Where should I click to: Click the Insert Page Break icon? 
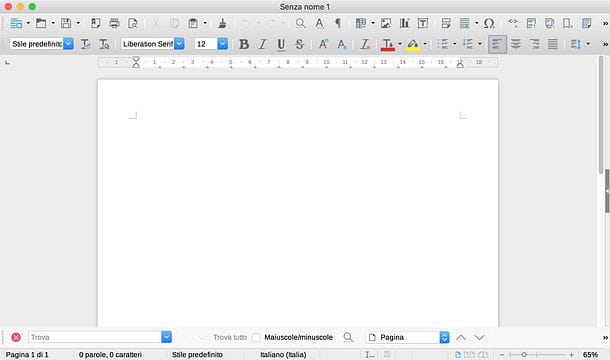click(x=446, y=23)
